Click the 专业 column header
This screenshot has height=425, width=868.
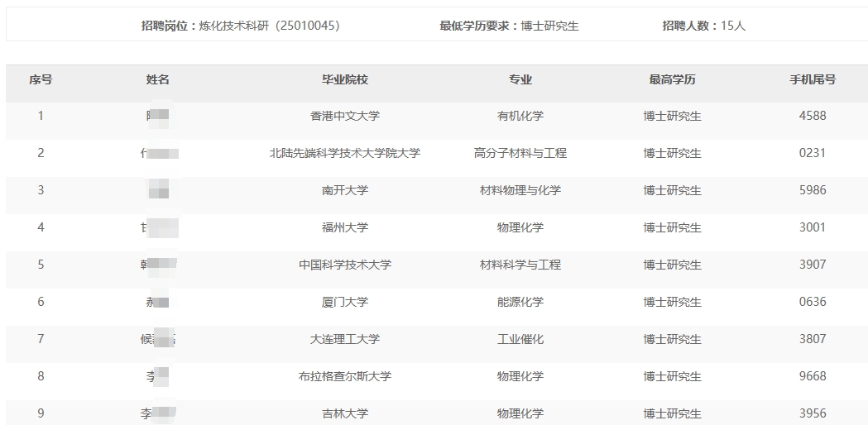(520, 79)
